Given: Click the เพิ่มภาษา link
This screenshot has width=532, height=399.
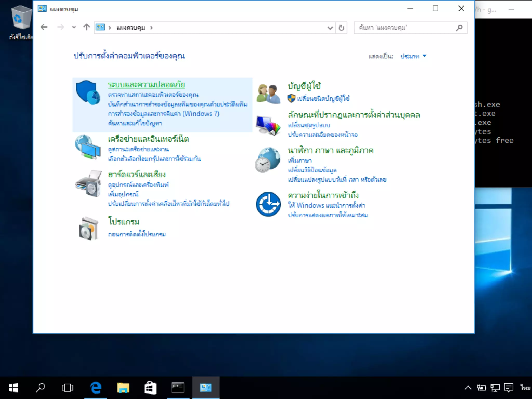Looking at the screenshot, I should [x=300, y=161].
